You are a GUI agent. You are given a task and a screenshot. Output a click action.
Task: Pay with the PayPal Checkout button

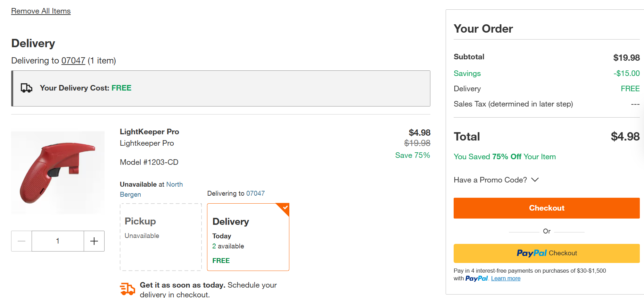click(x=546, y=253)
